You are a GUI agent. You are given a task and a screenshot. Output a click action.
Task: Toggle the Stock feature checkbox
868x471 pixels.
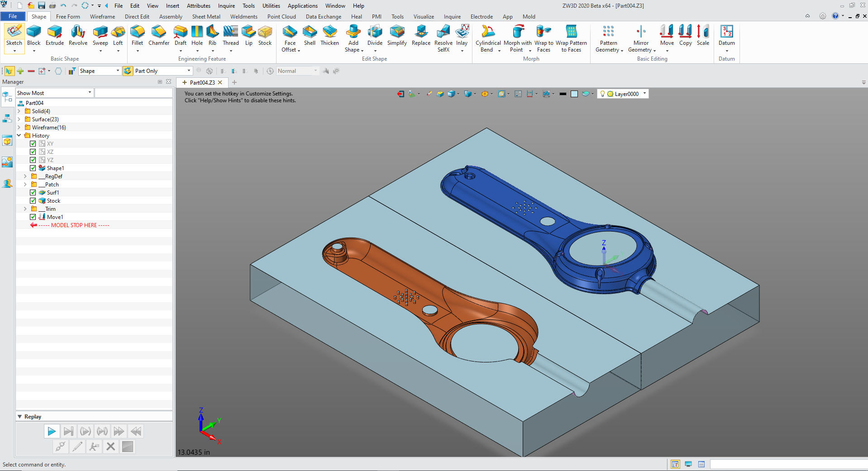point(33,201)
